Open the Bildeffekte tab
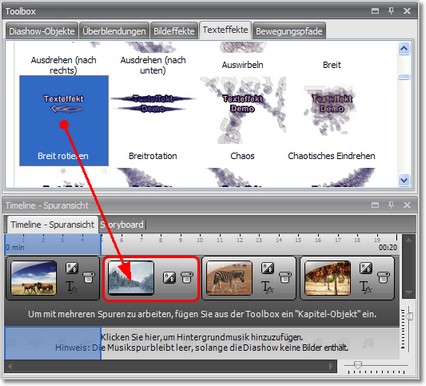 point(174,31)
